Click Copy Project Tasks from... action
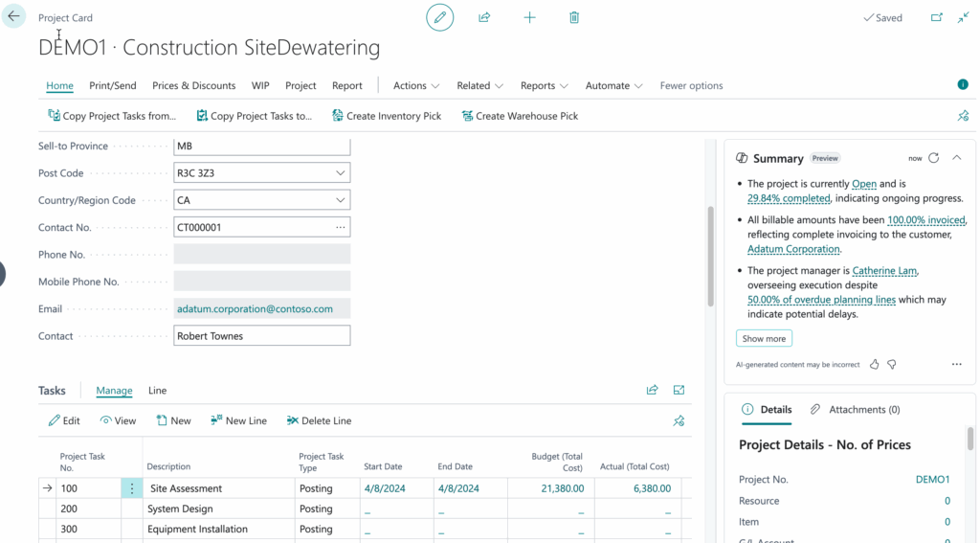This screenshot has height=543, width=980. tap(112, 116)
